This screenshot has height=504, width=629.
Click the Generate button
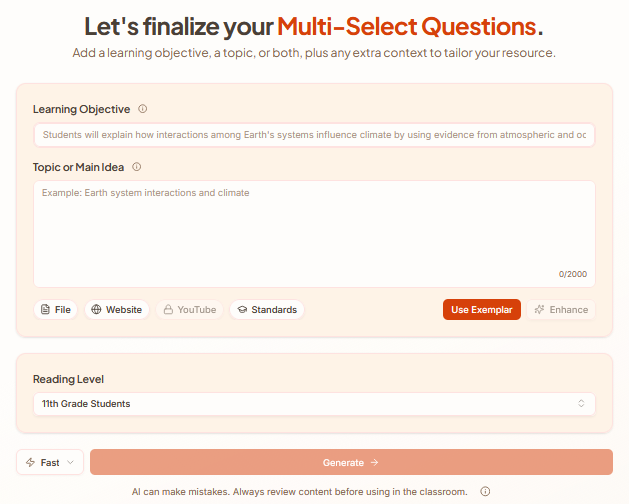pyautogui.click(x=351, y=463)
